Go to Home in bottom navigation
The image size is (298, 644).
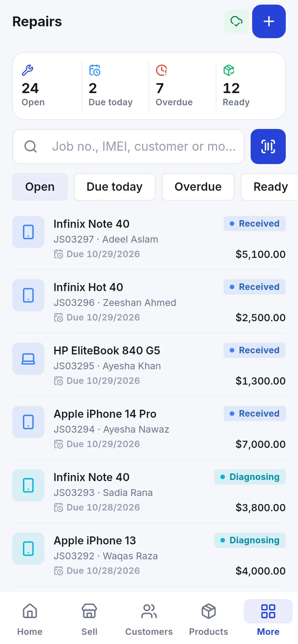click(30, 619)
